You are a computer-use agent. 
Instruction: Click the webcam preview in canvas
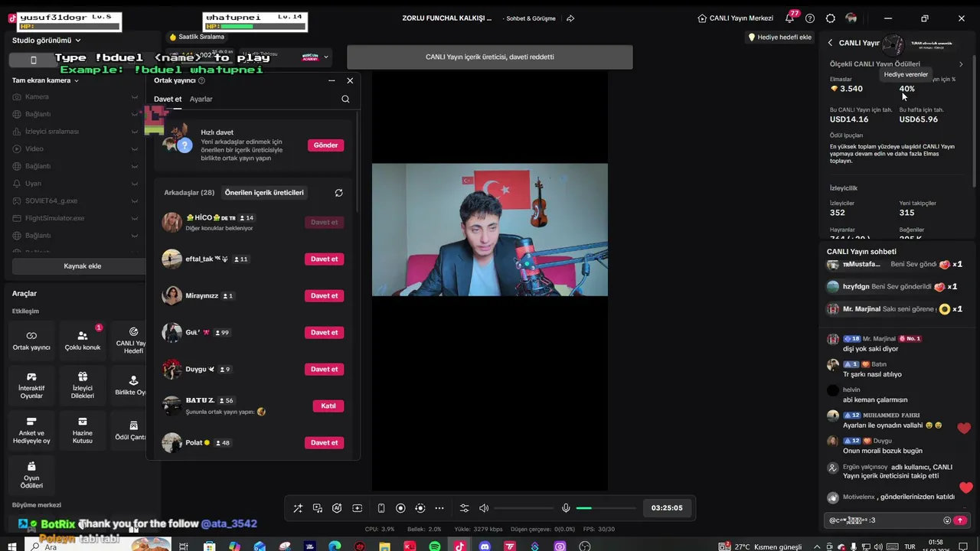click(x=490, y=230)
